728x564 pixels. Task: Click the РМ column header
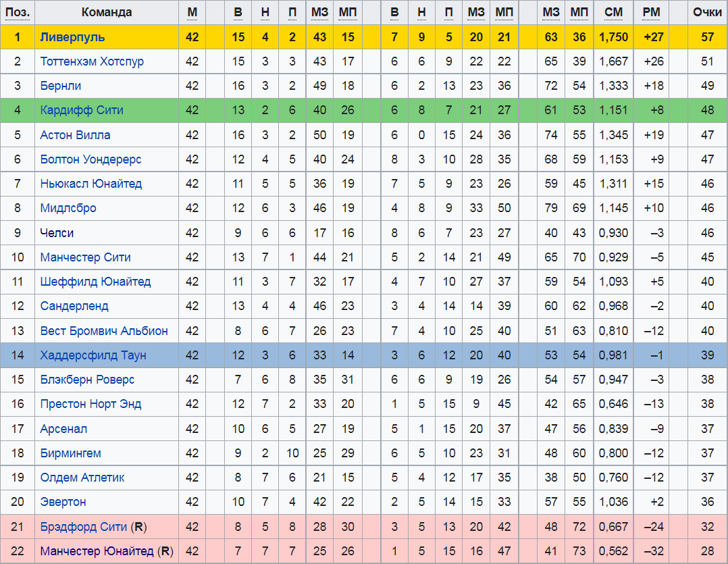[651, 12]
